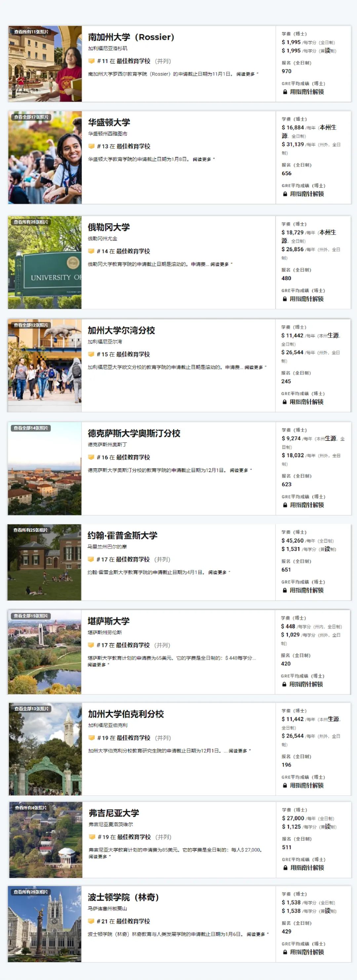Screen dimensions: 357x980
Task: Click the lock icon in 南加州大学 card
Action: click(x=285, y=92)
